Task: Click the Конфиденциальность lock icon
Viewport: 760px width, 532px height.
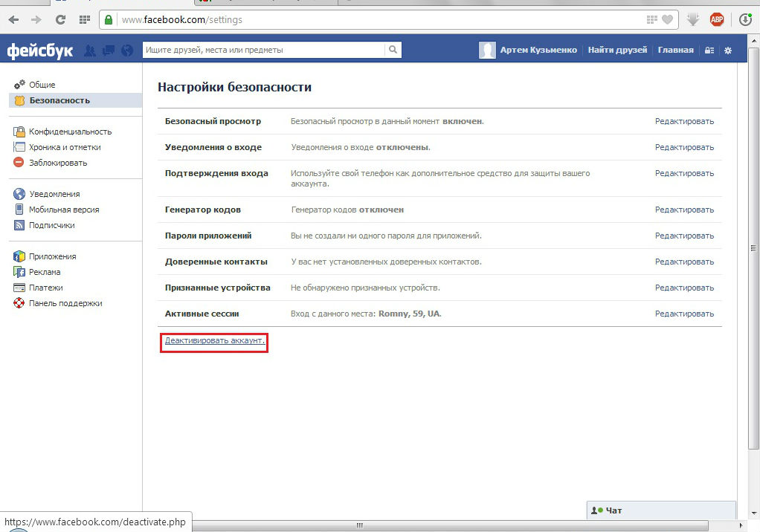Action: click(x=19, y=132)
